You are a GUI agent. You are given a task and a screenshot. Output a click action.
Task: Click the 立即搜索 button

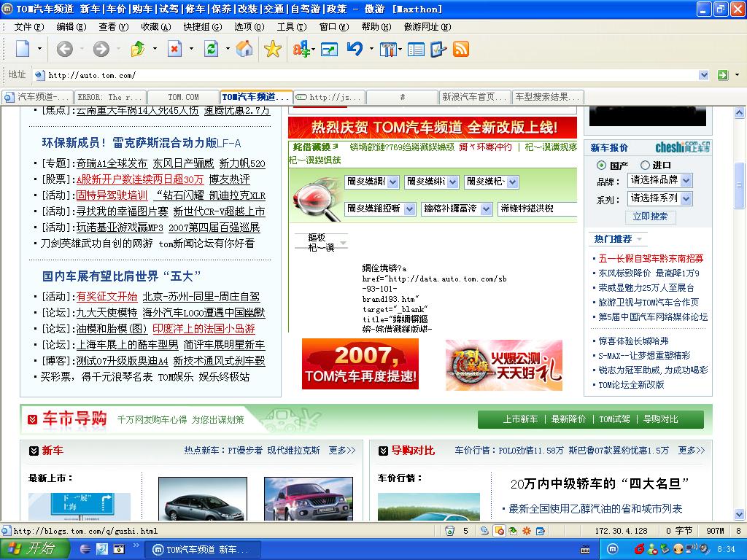(650, 217)
